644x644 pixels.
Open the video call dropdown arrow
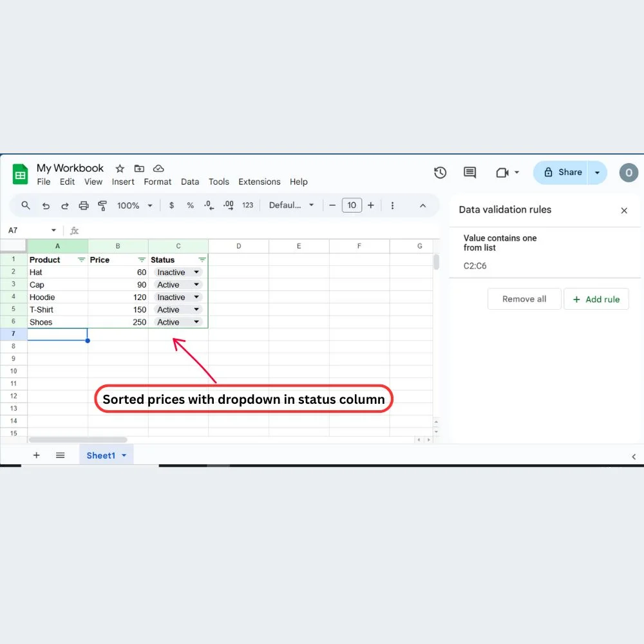click(516, 173)
